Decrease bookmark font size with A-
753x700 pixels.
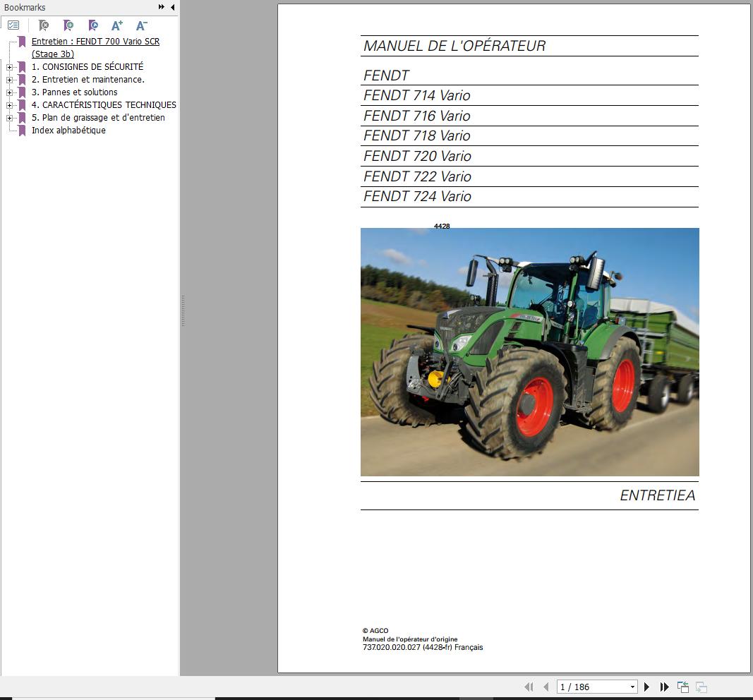(x=141, y=25)
